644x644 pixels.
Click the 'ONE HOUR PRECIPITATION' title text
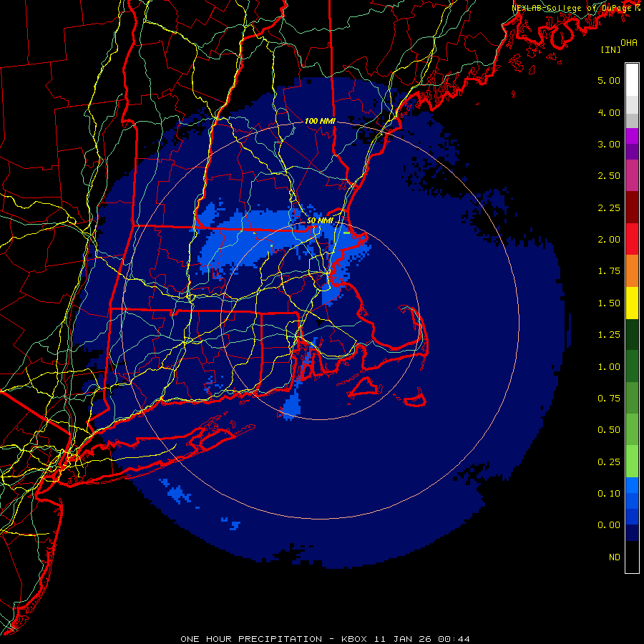pyautogui.click(x=251, y=639)
